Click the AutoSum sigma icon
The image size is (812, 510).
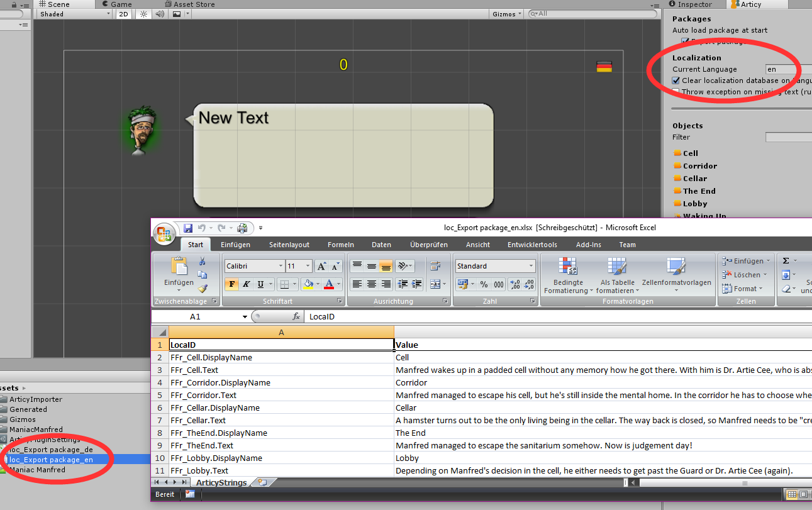[x=786, y=261]
